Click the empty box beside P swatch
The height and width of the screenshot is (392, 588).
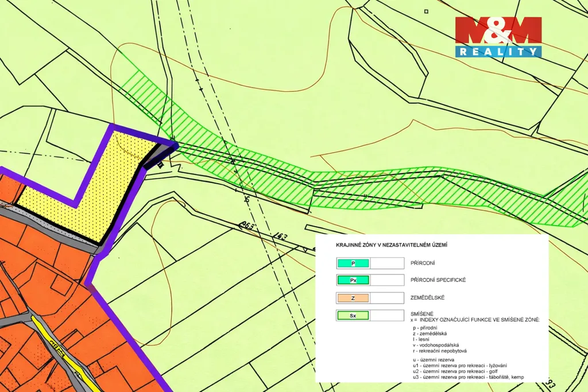click(388, 263)
